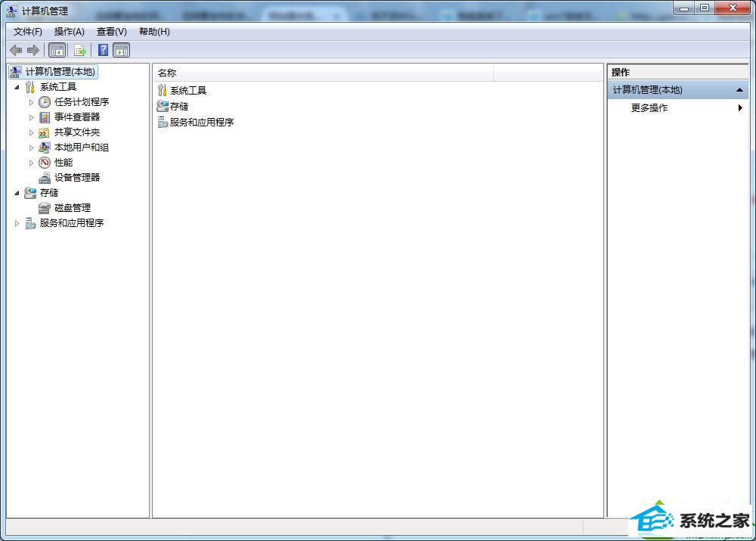Click the 计算机管理(本地) actions section header
Screen dimensions: 756x541
[x=677, y=90]
